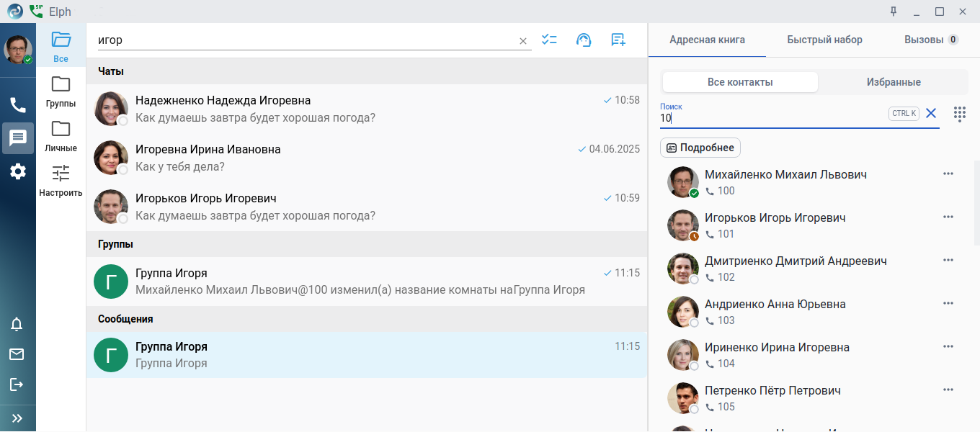Open more options for Андриенко Анна Юрьевна
The width and height of the screenshot is (980, 432).
tap(948, 303)
